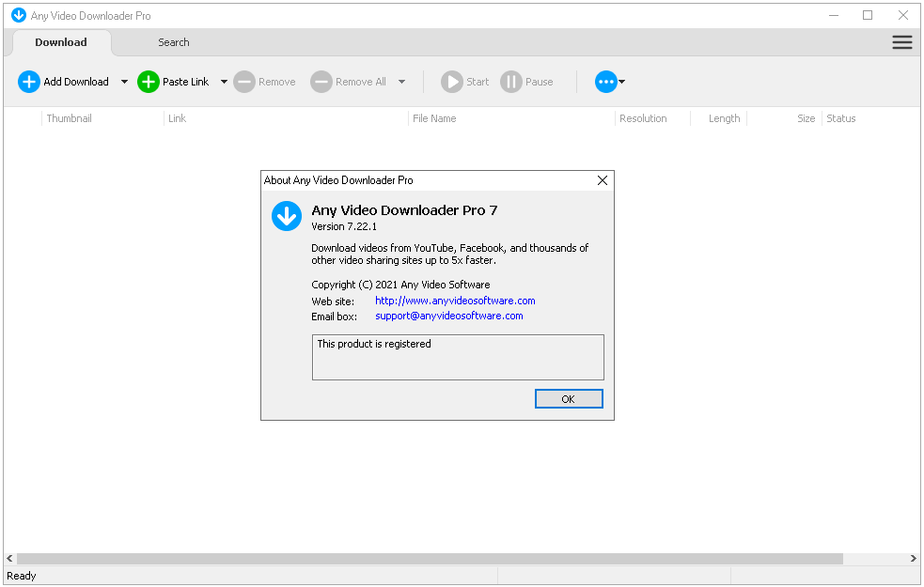Click the Resolution column header
This screenshot has height=587, width=924.
click(643, 118)
